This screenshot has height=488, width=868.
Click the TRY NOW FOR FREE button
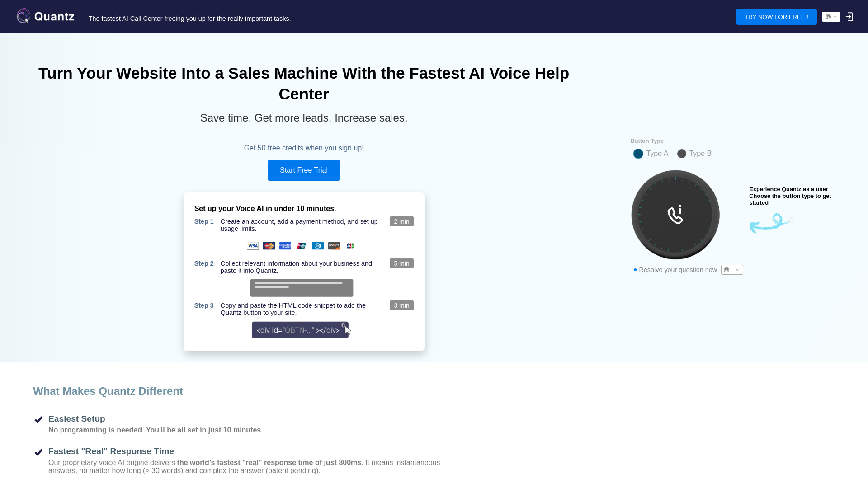click(776, 17)
